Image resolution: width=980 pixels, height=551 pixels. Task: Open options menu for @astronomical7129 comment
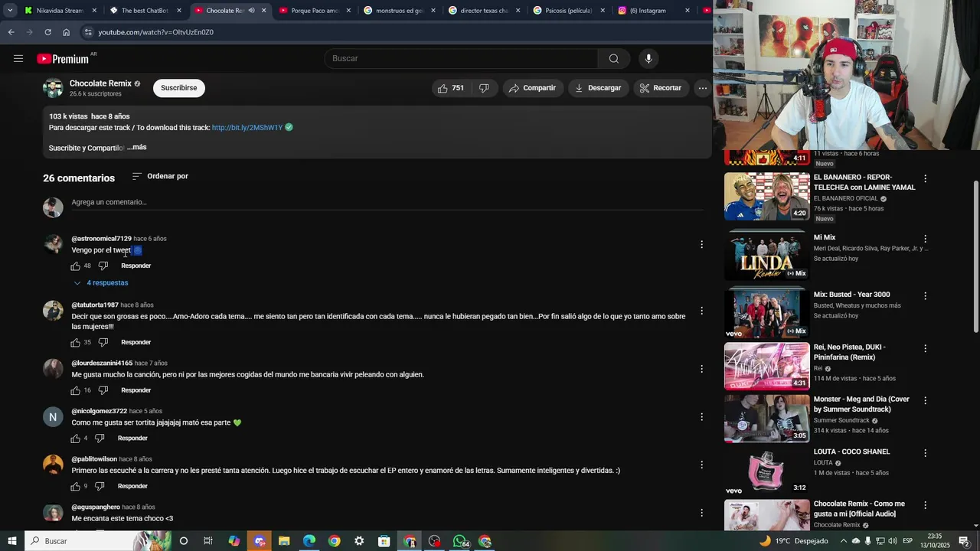(x=701, y=244)
